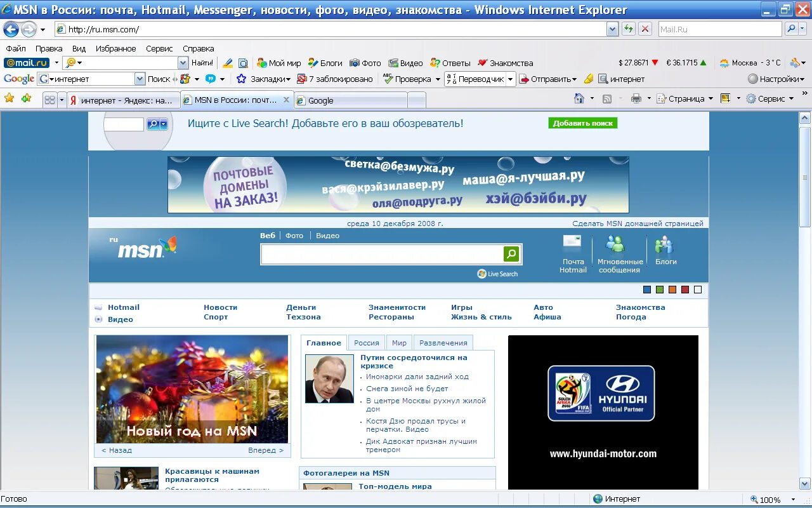Switch to the Яндекс browser tab
This screenshot has height=508, width=812.
click(123, 100)
